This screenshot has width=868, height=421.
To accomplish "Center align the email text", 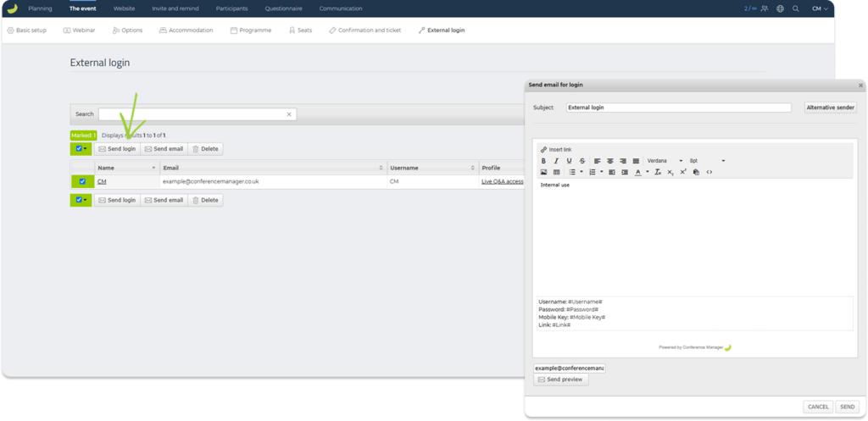I will pyautogui.click(x=610, y=161).
